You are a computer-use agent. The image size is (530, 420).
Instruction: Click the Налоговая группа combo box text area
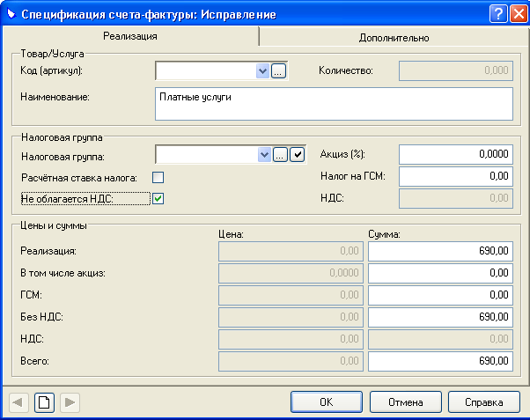tap(207, 155)
